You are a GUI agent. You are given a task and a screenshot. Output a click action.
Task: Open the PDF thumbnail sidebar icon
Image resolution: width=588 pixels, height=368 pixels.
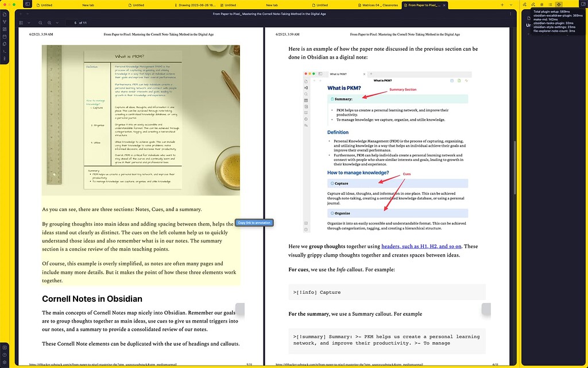21,23
